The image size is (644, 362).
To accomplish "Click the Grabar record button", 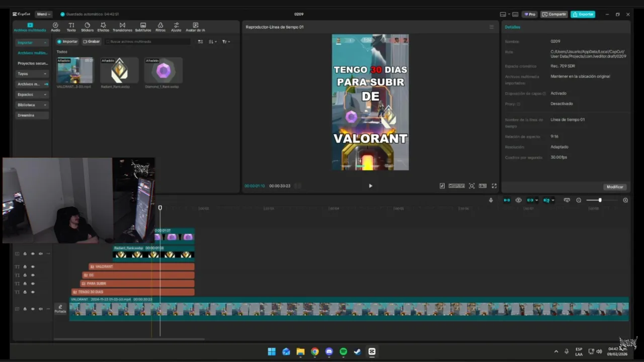I will pyautogui.click(x=92, y=42).
